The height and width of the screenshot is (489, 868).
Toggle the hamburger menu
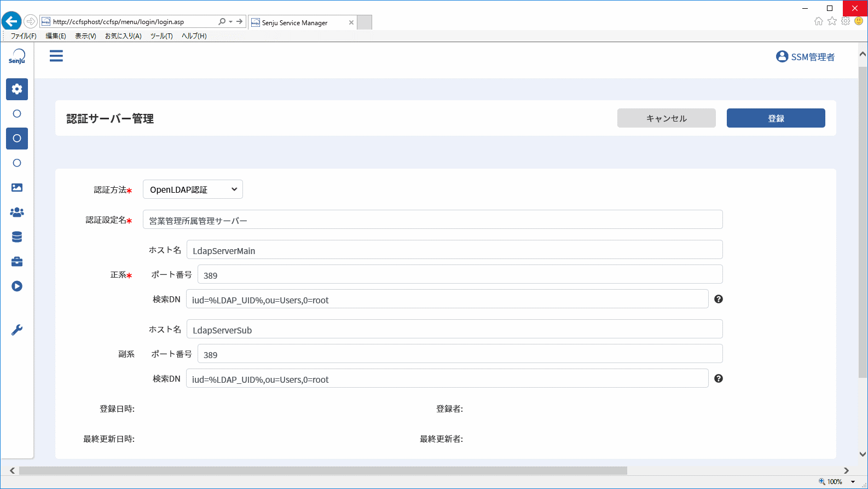(x=56, y=56)
